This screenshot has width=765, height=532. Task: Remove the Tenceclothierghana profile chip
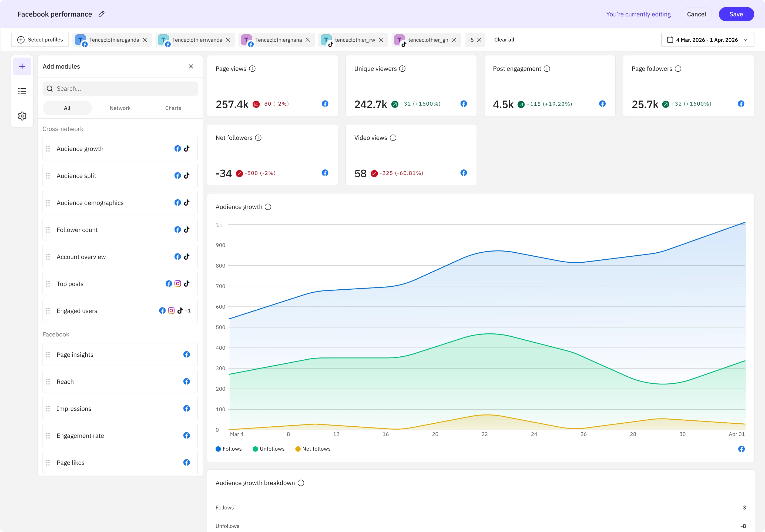(307, 40)
